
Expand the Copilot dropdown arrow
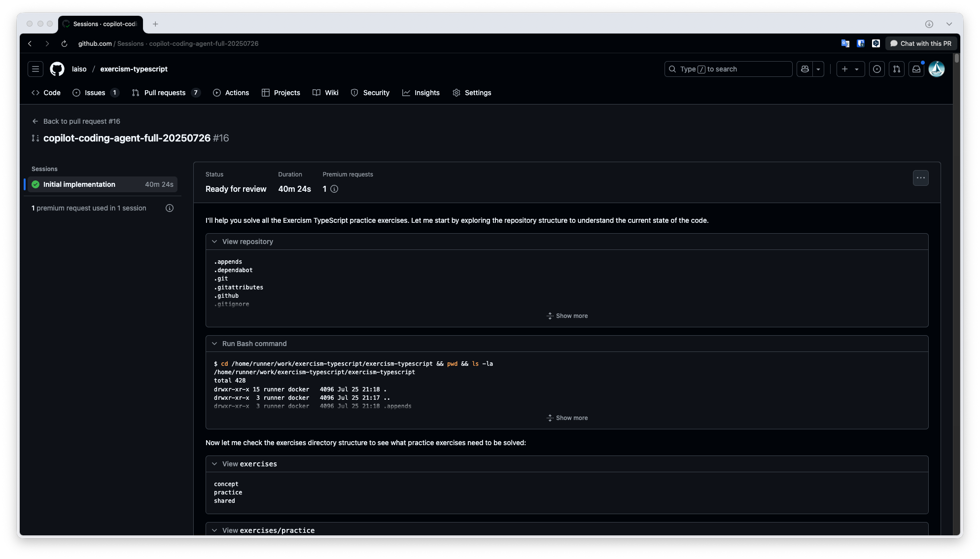click(818, 69)
